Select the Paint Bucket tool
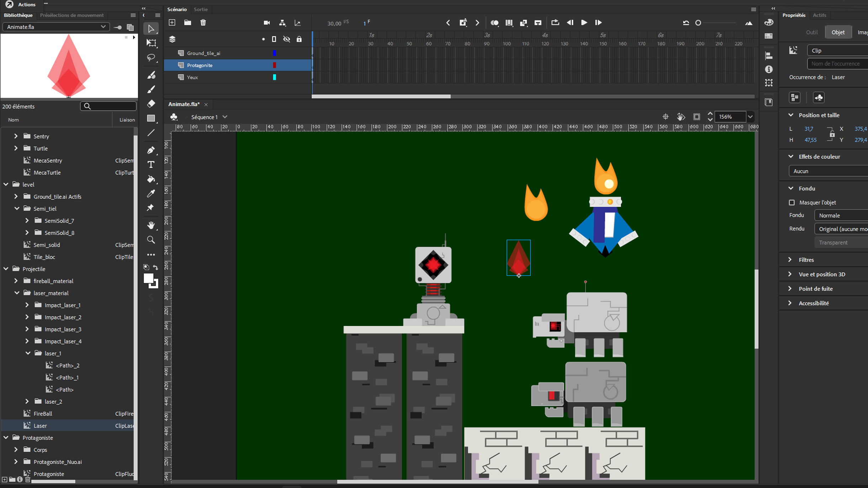Viewport: 868px width, 488px height. [151, 179]
